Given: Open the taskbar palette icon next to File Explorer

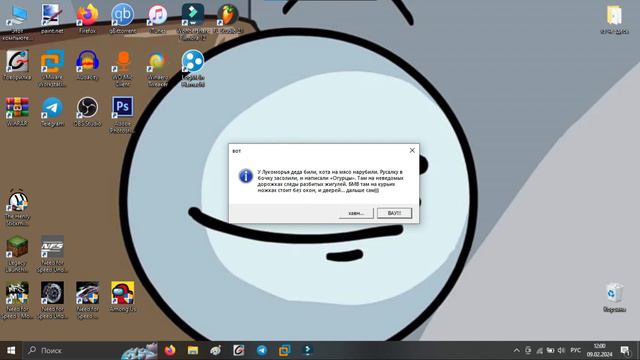Looking at the screenshot, I should 216,350.
